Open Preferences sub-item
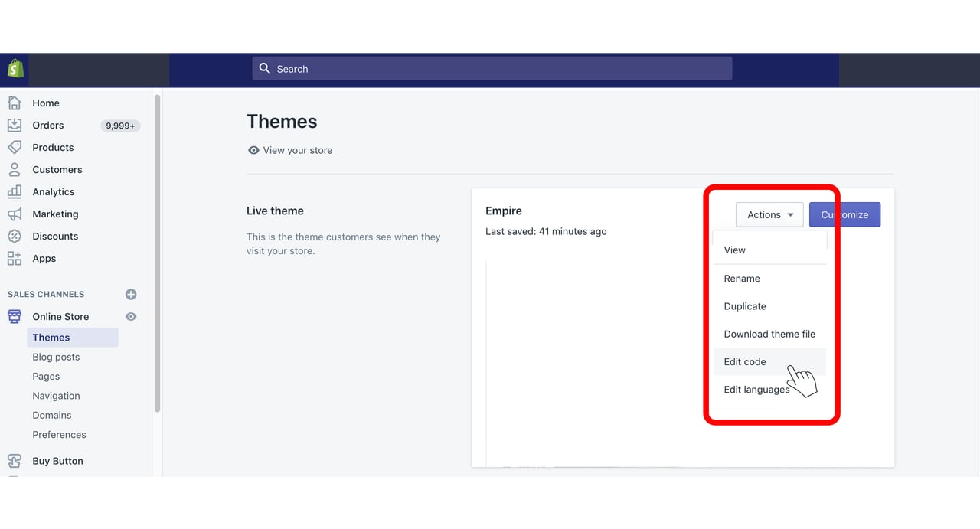The height and width of the screenshot is (529, 980). pos(59,434)
